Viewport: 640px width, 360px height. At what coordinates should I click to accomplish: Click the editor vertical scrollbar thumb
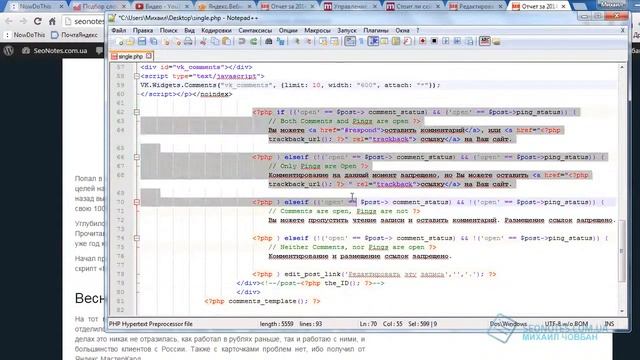click(622, 251)
